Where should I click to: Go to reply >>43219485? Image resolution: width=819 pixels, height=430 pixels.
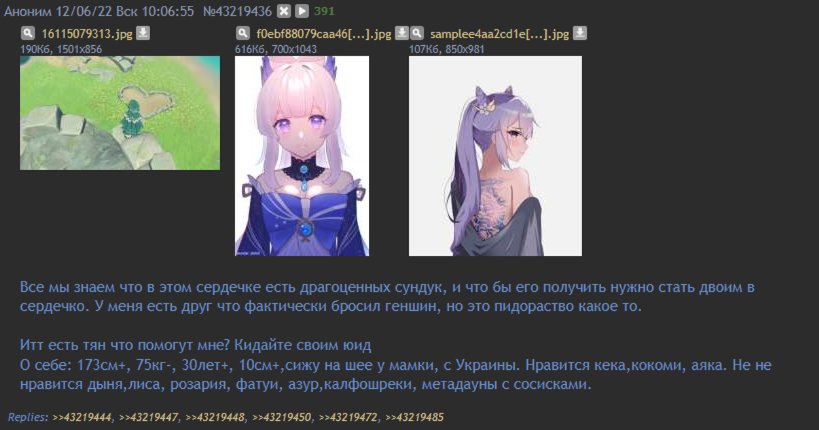[x=414, y=417]
